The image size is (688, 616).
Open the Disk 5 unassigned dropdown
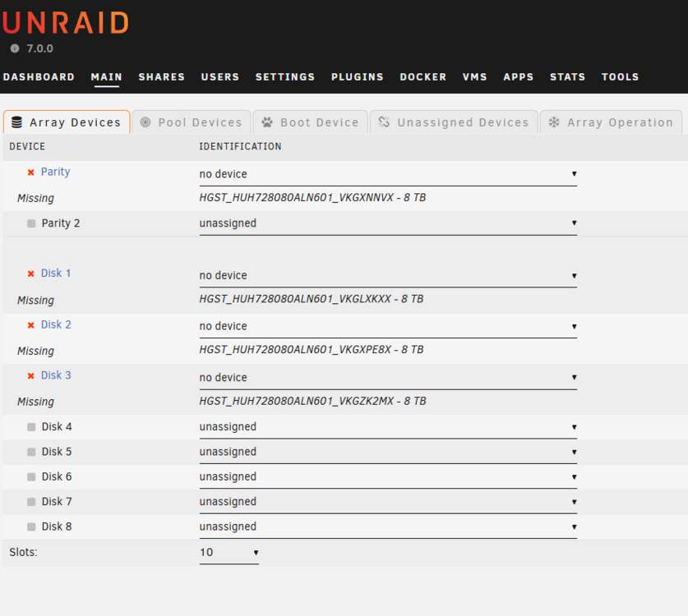(x=388, y=452)
